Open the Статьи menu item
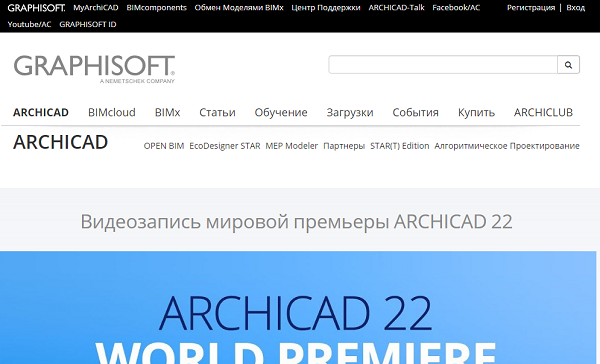600x364 pixels. [217, 113]
